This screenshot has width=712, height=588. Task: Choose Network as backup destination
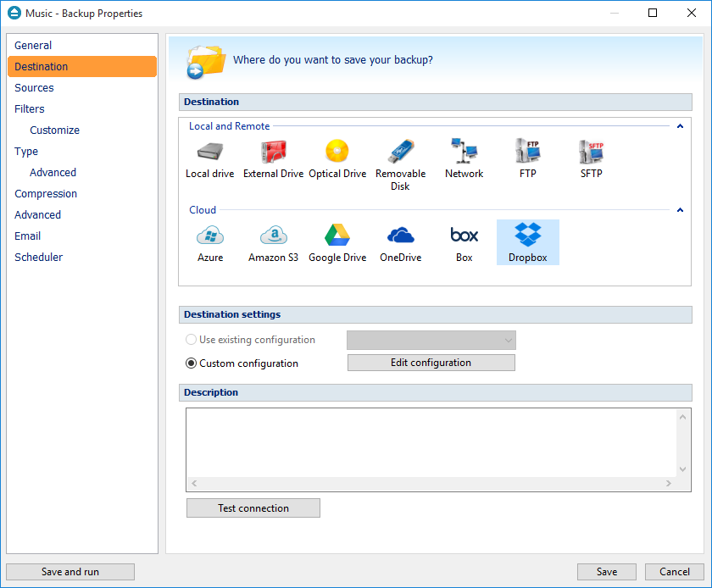tap(464, 159)
